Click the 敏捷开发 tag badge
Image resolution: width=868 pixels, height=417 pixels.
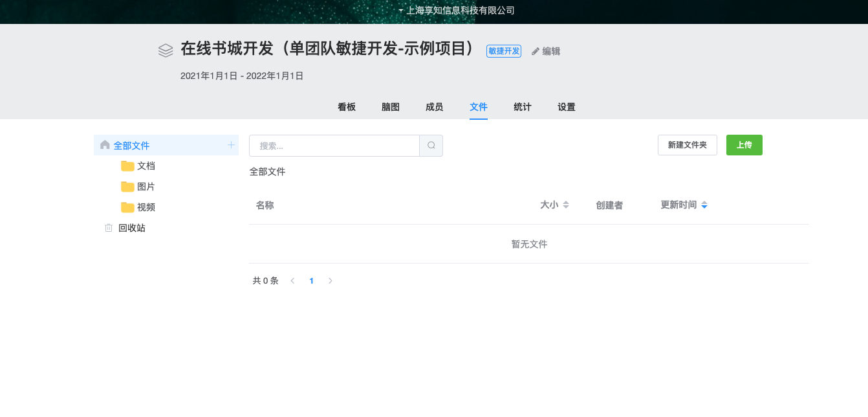pyautogui.click(x=503, y=51)
